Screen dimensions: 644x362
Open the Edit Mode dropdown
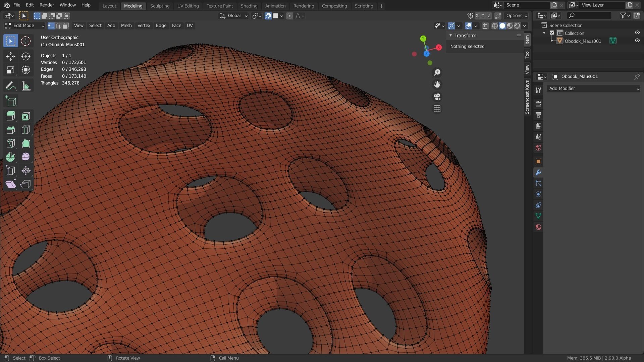point(24,26)
